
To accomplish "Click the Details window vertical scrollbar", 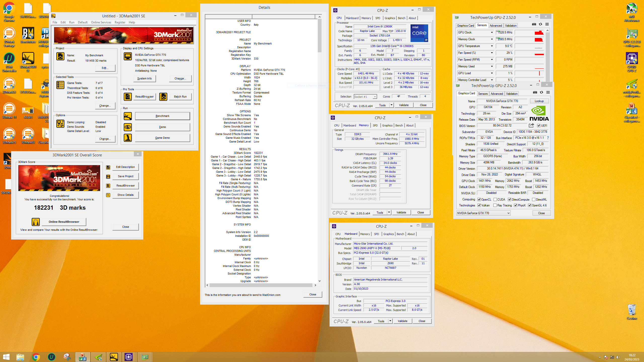I will 319,149.
